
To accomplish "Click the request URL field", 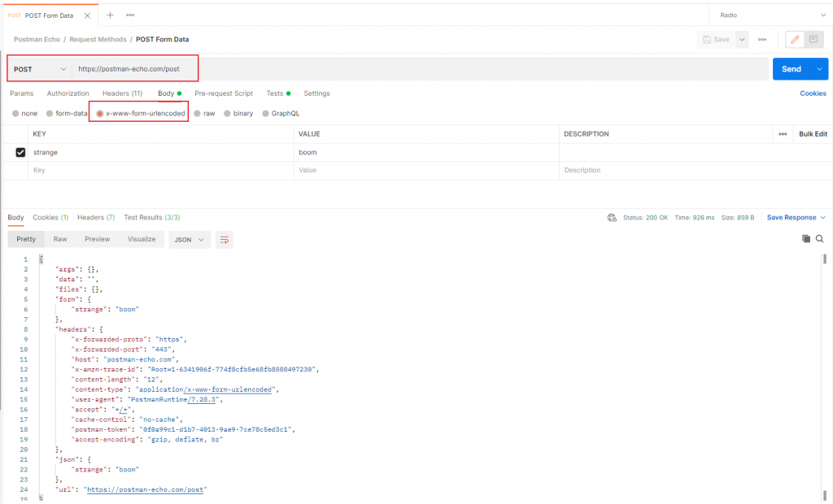I will (420, 69).
